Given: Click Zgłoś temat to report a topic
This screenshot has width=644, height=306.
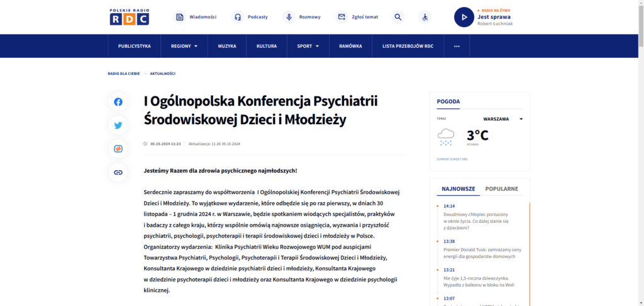Looking at the screenshot, I should pyautogui.click(x=358, y=17).
